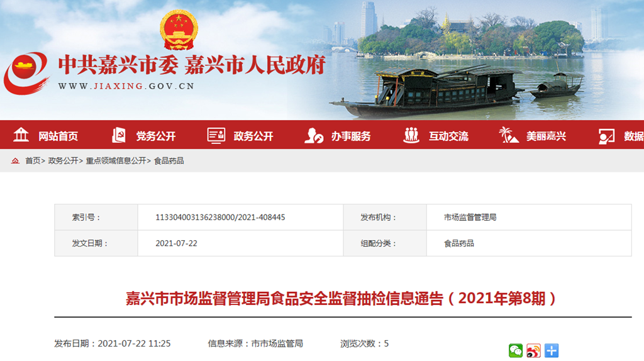Open the 政务公开 navigation item
Viewport: 644px width, 361px height.
[253, 136]
